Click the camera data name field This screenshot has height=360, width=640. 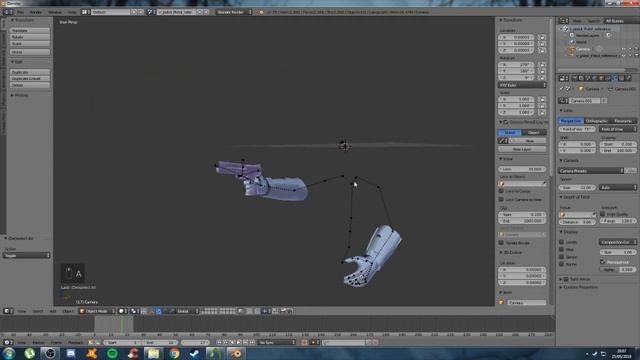584,100
